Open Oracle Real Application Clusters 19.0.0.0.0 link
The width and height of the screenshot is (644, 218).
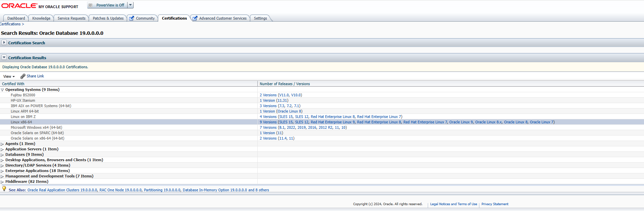(x=62, y=190)
